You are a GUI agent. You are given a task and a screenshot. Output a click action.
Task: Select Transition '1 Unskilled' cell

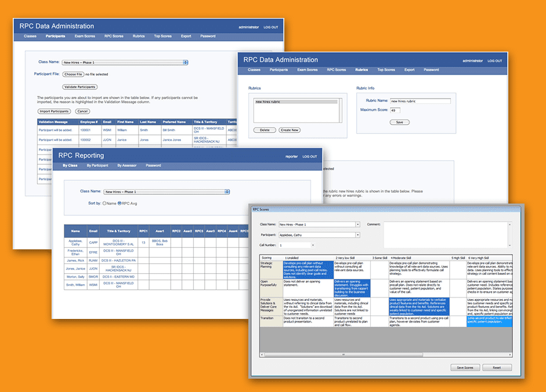tap(308, 321)
